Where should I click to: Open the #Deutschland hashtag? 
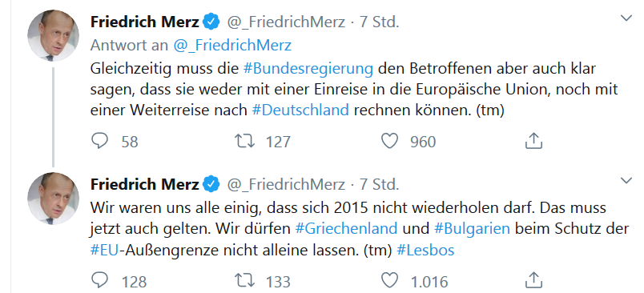point(300,110)
